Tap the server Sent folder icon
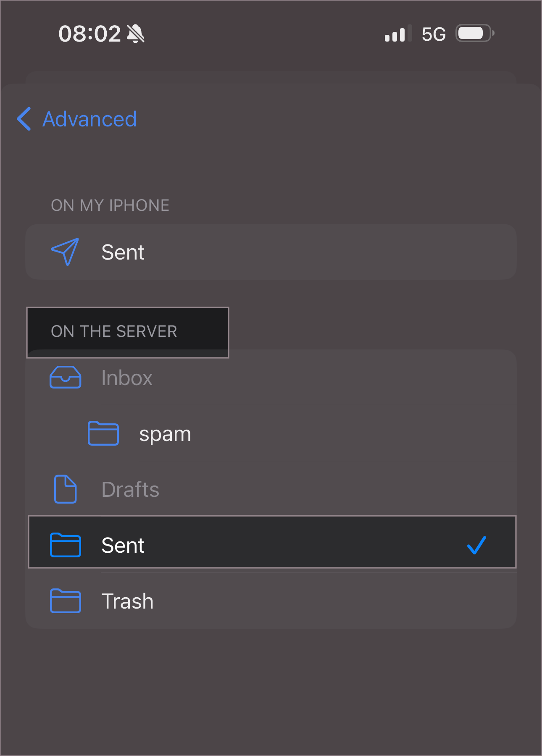542x756 pixels. pos(65,545)
